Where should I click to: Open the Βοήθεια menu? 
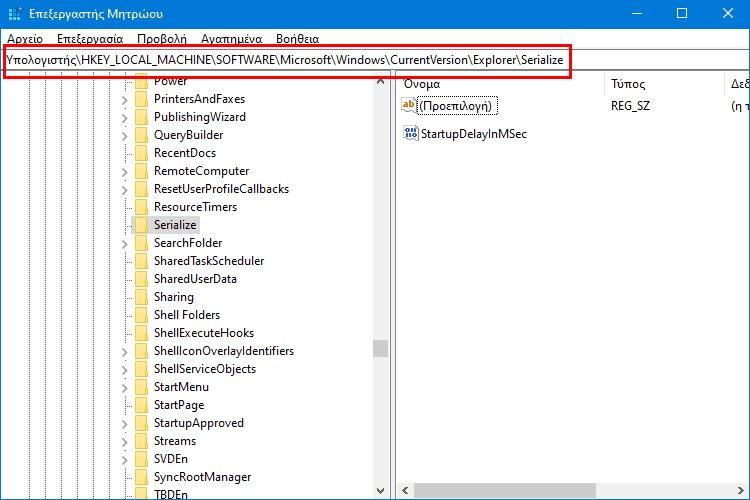298,39
